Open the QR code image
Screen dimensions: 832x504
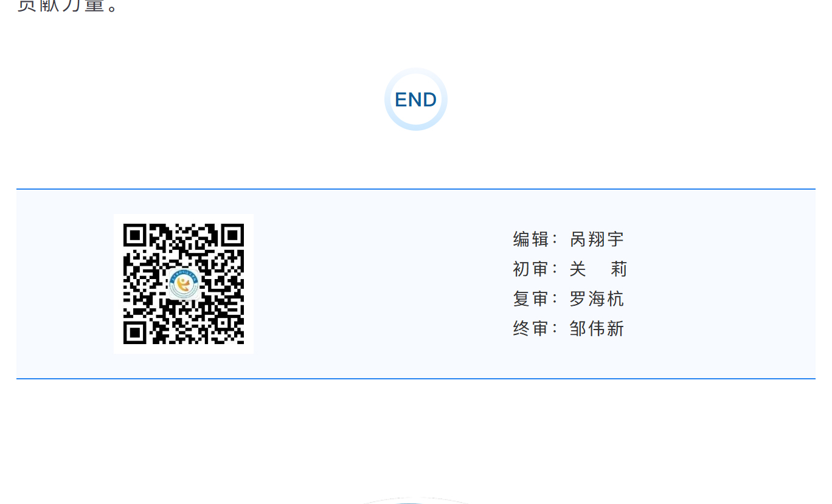click(184, 284)
